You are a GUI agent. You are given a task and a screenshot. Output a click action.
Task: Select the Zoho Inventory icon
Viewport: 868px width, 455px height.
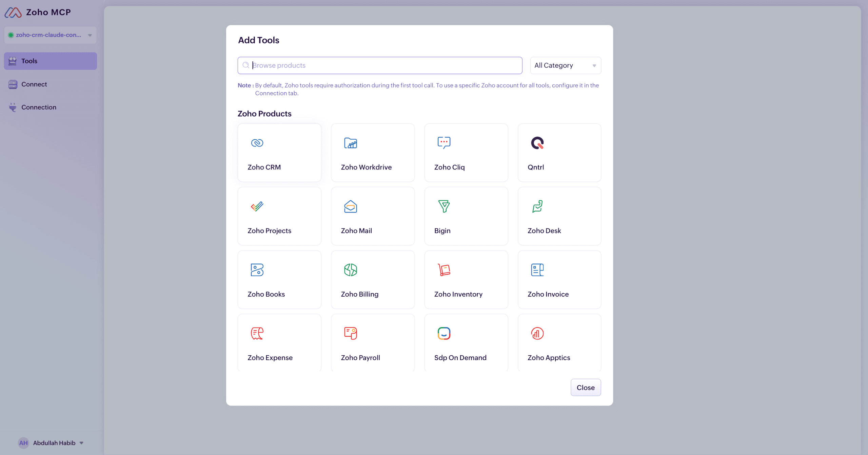pyautogui.click(x=443, y=270)
